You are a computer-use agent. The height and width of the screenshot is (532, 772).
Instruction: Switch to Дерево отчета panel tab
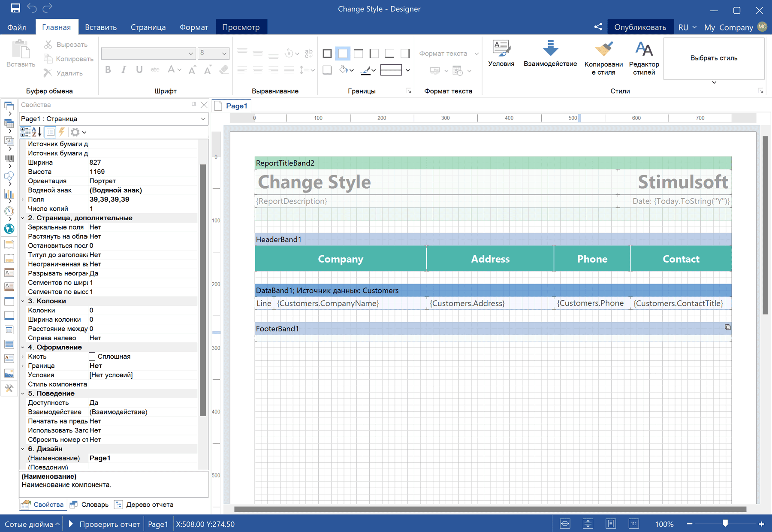coord(144,505)
